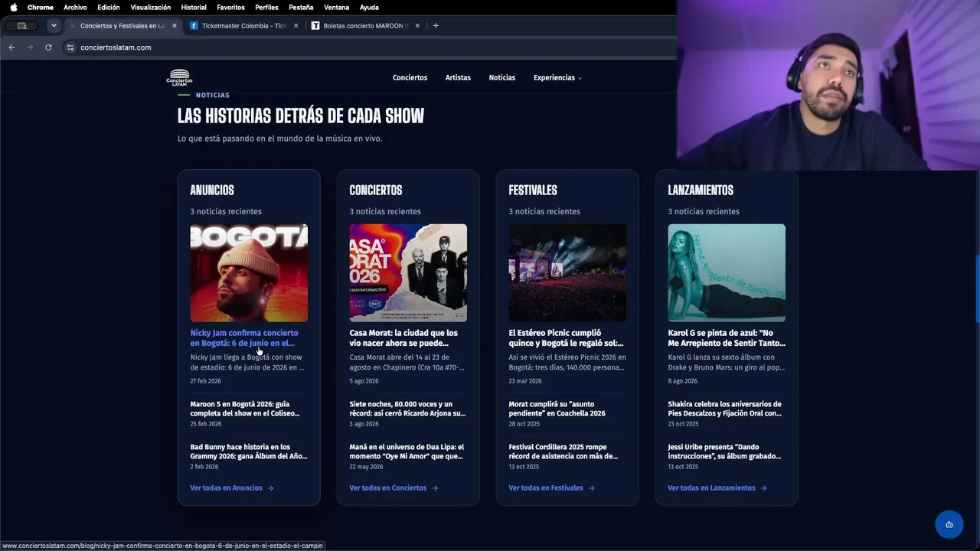
Task: Close the Conciertos y Festivales tab
Action: pos(175,25)
